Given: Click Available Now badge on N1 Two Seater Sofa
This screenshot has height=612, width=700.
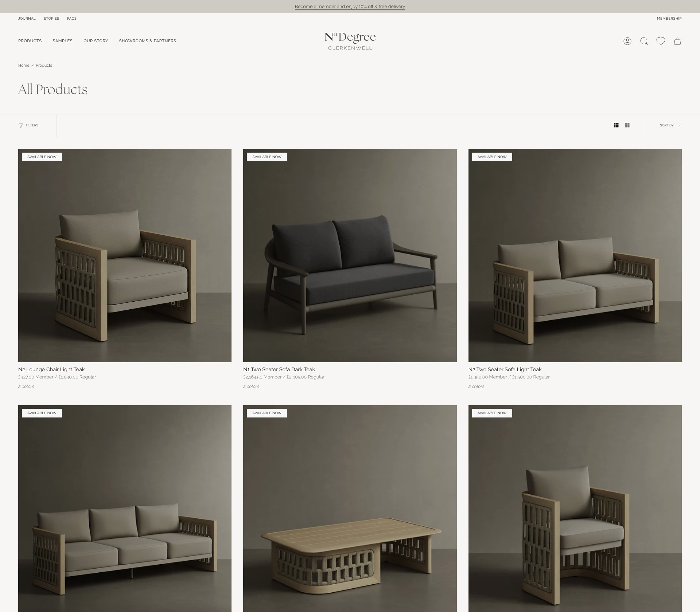Looking at the screenshot, I should tap(267, 157).
